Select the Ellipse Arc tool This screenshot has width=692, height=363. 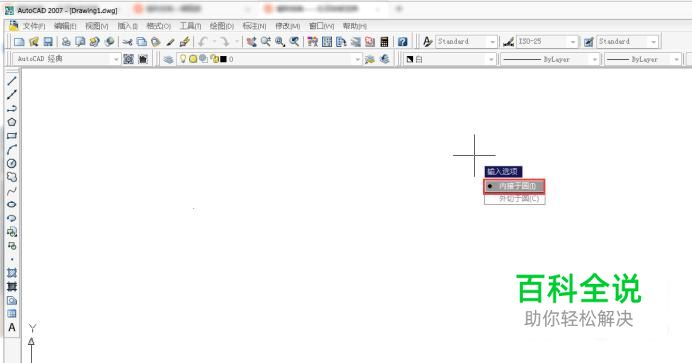12,218
